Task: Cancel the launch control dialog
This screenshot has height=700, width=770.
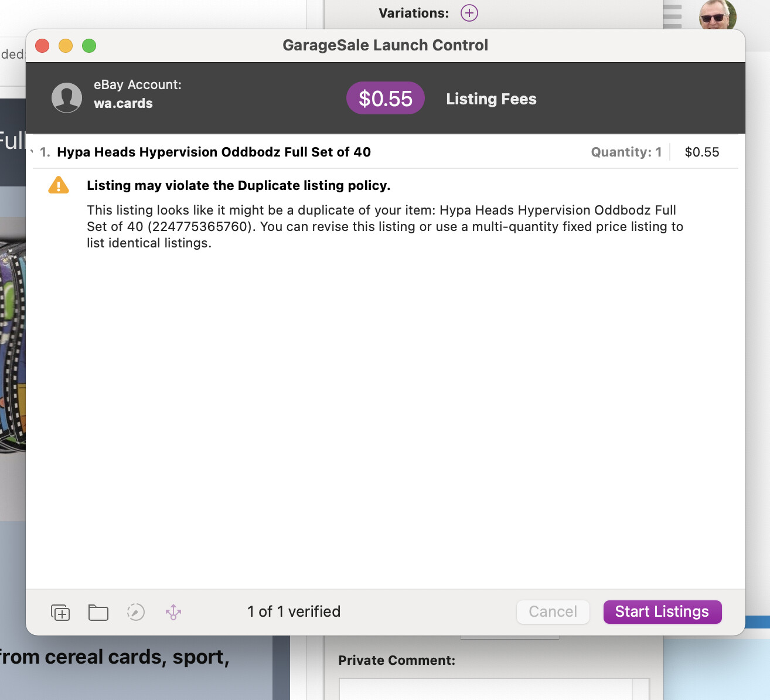Action: (x=553, y=611)
